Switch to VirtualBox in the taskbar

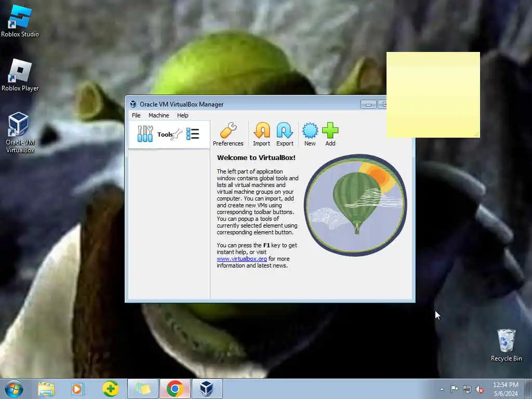click(207, 389)
